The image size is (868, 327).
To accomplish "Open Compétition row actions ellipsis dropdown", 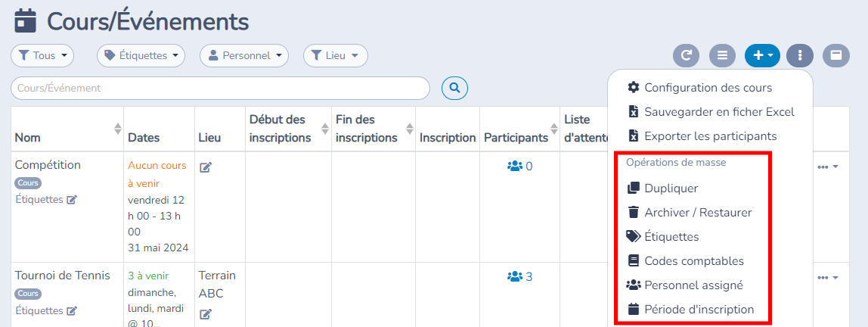I will point(828,167).
